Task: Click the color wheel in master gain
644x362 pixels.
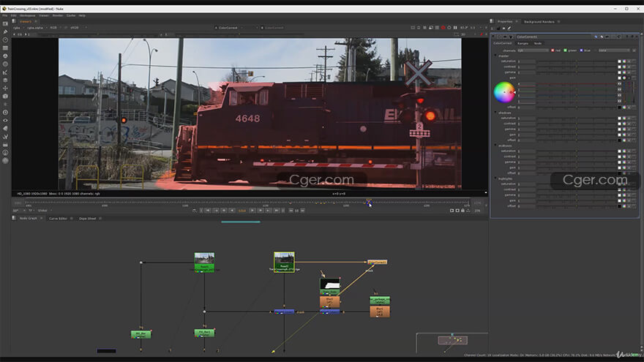Action: pos(504,92)
